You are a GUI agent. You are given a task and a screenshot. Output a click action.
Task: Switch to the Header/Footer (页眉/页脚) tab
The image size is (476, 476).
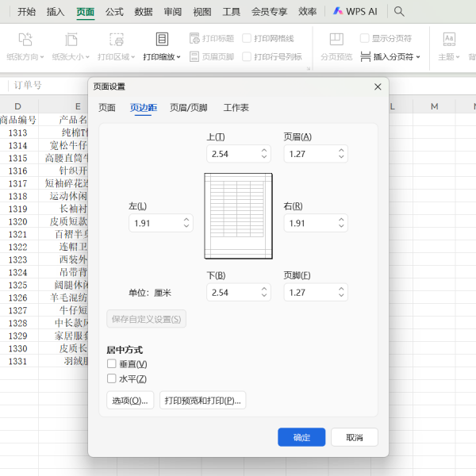pos(188,108)
